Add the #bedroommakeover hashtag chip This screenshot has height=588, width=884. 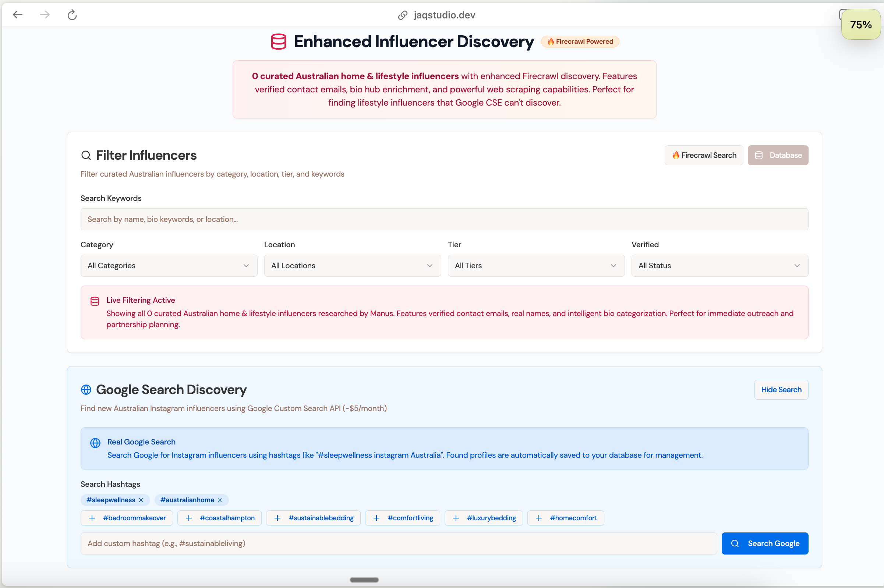pyautogui.click(x=127, y=518)
